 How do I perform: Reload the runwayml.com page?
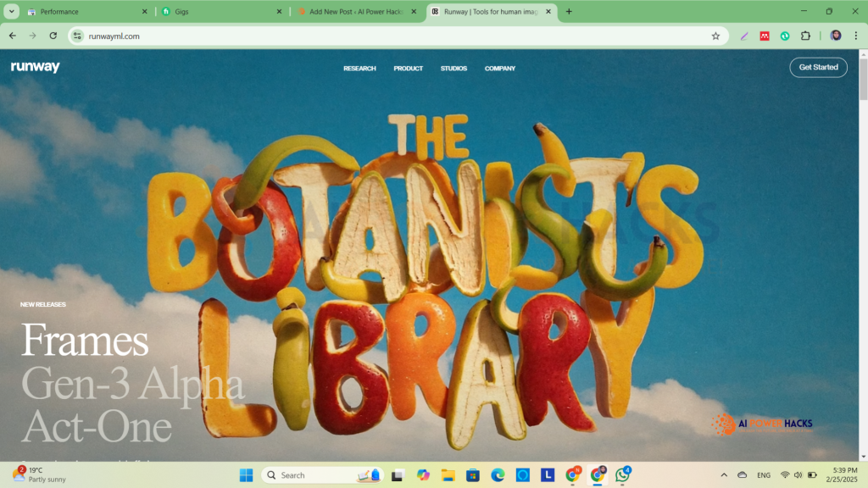tap(53, 36)
